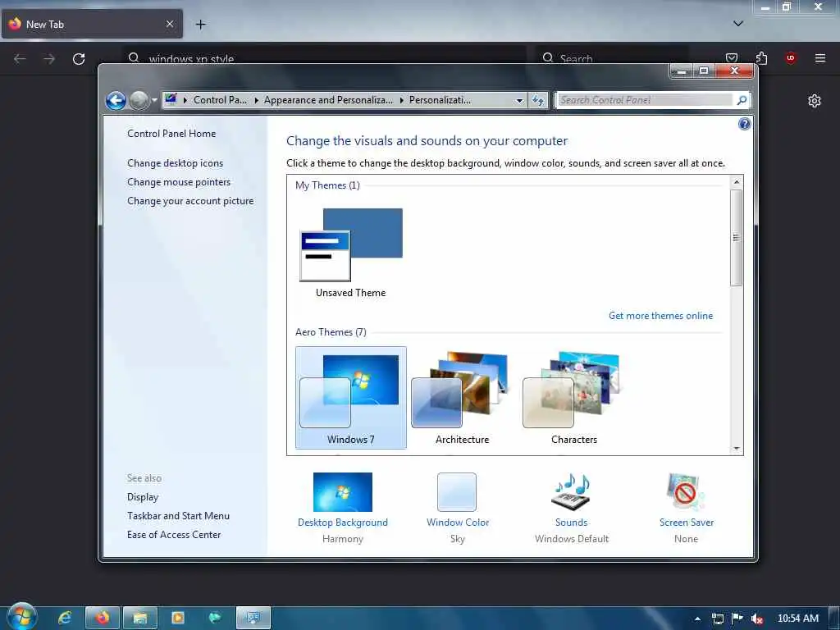Click the Control Panel breadcrumb segment
This screenshot has width=840, height=630.
coord(220,100)
